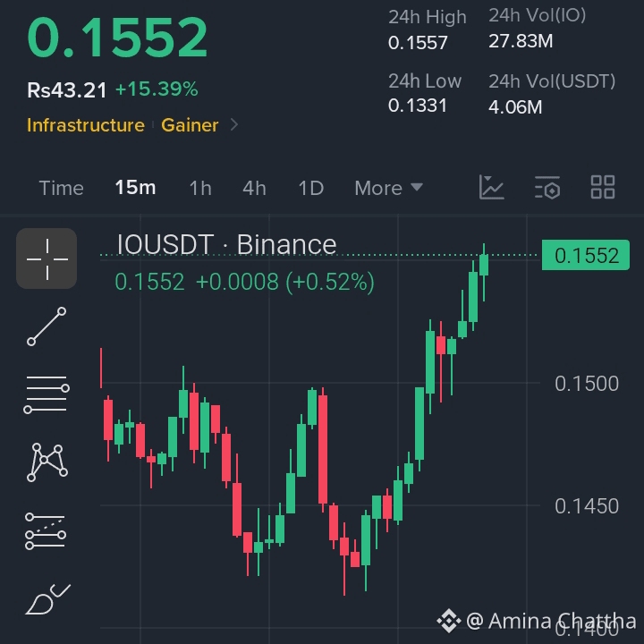Click the 24h High value 0.1557
Image resolution: width=644 pixels, height=644 pixels.
pyautogui.click(x=418, y=43)
